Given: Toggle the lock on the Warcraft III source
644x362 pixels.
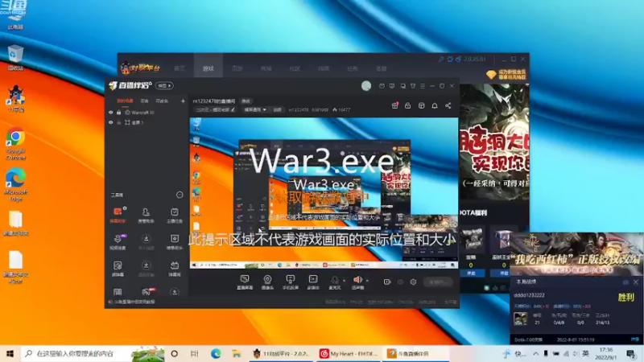Looking at the screenshot, I should pyautogui.click(x=118, y=113).
